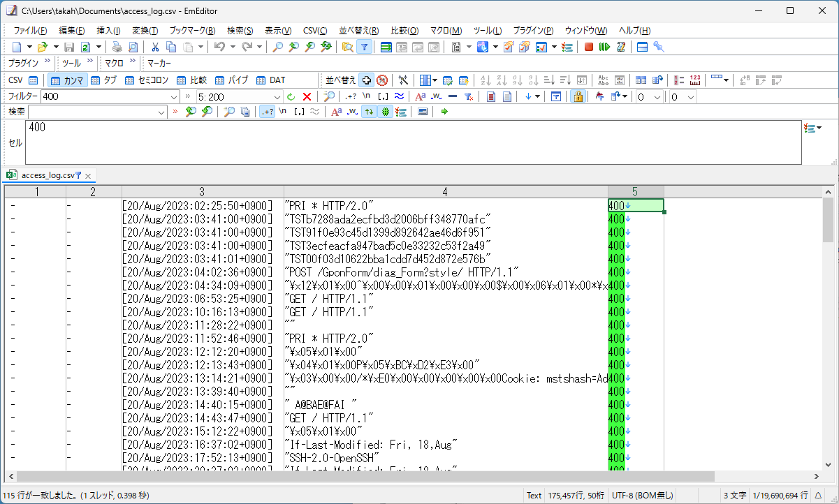Click the clear filters funnel with X
This screenshot has height=504, width=839.
pyautogui.click(x=469, y=96)
